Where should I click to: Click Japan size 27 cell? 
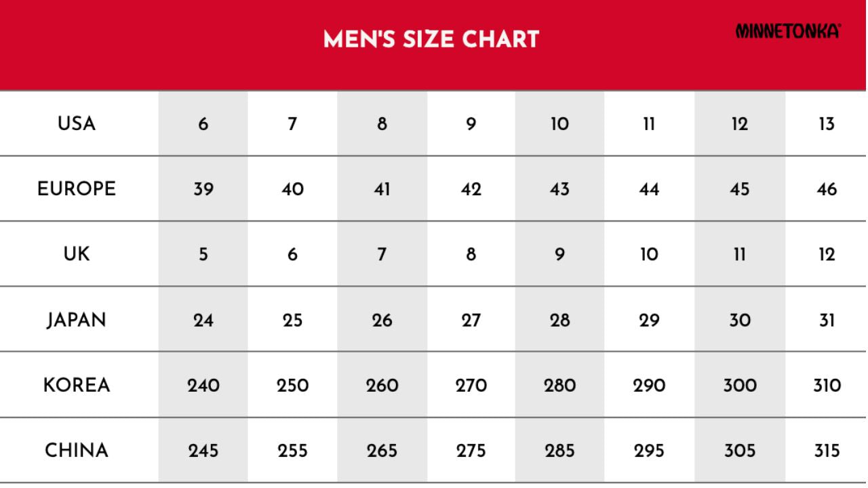pos(471,321)
